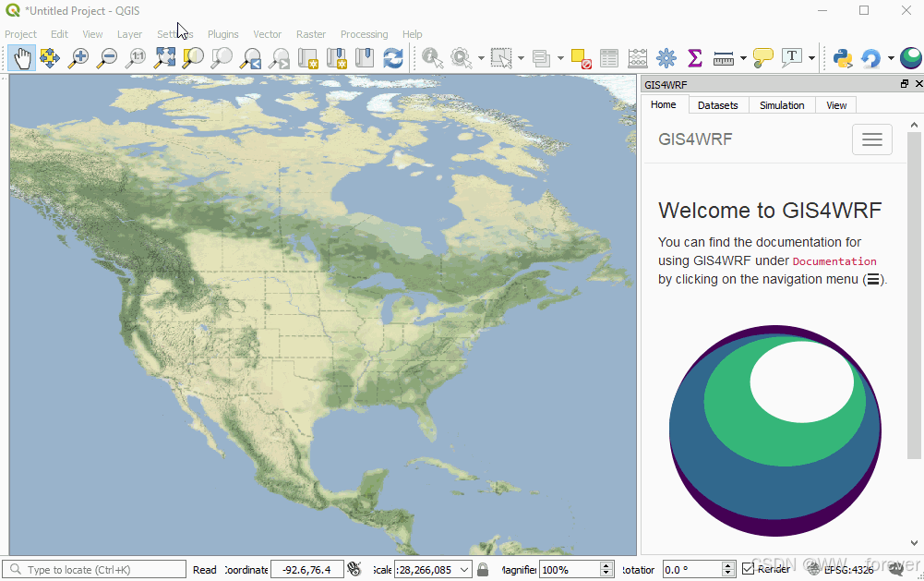Open the Field Calculator abacus icon
924x581 pixels.
click(638, 58)
